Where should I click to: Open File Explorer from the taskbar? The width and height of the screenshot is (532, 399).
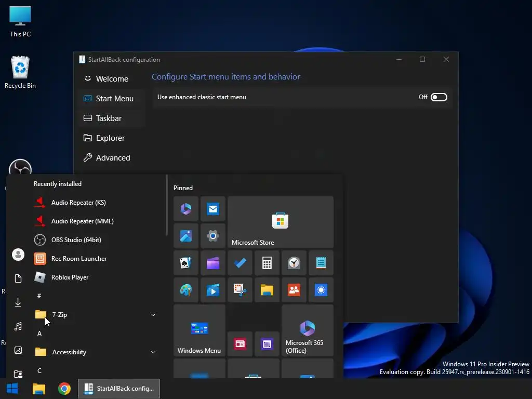click(38, 389)
